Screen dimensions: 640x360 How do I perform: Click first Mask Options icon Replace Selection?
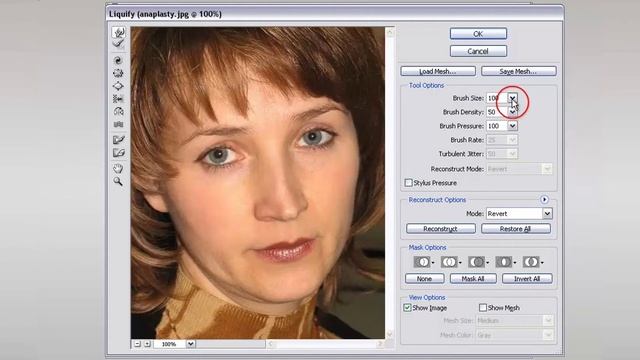pyautogui.click(x=422, y=262)
